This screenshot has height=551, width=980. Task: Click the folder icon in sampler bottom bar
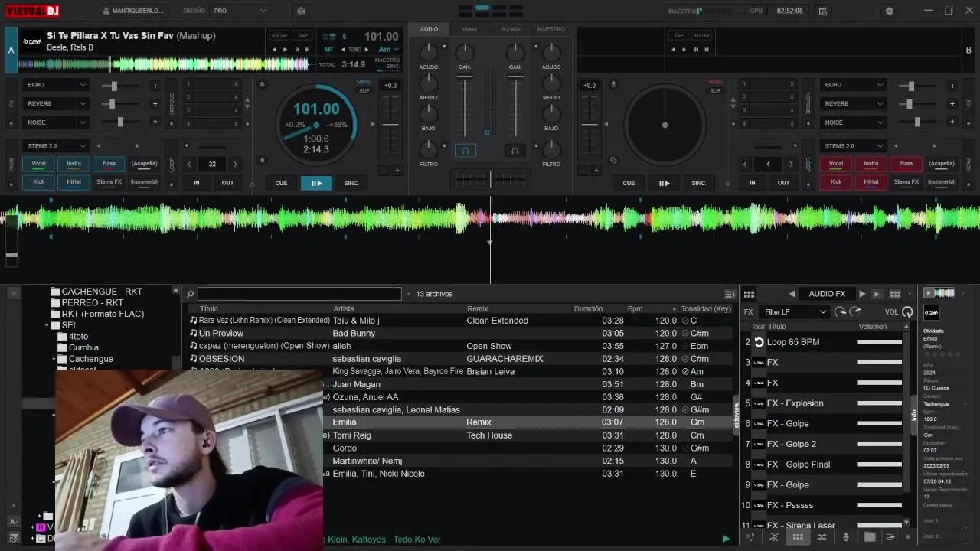click(x=870, y=537)
